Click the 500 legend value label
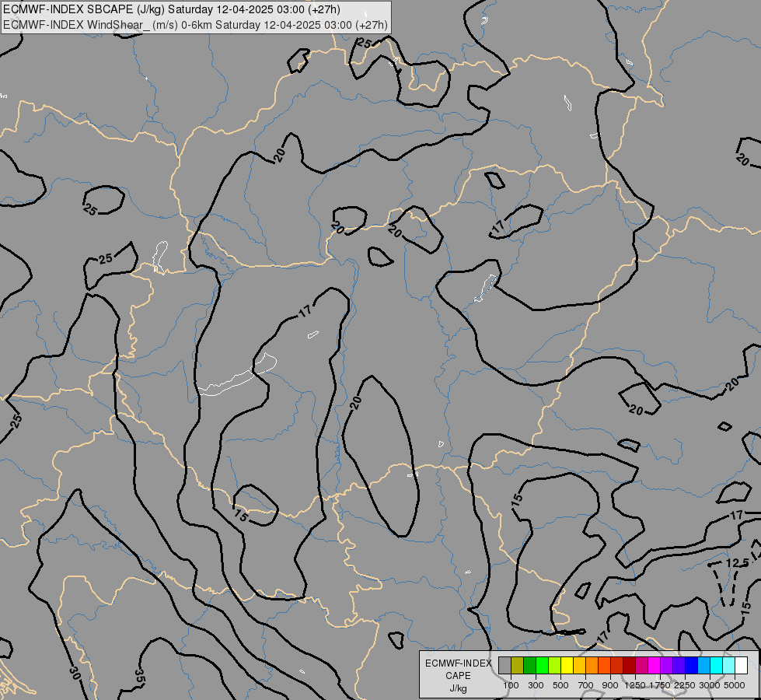This screenshot has height=700, width=761. (x=560, y=685)
